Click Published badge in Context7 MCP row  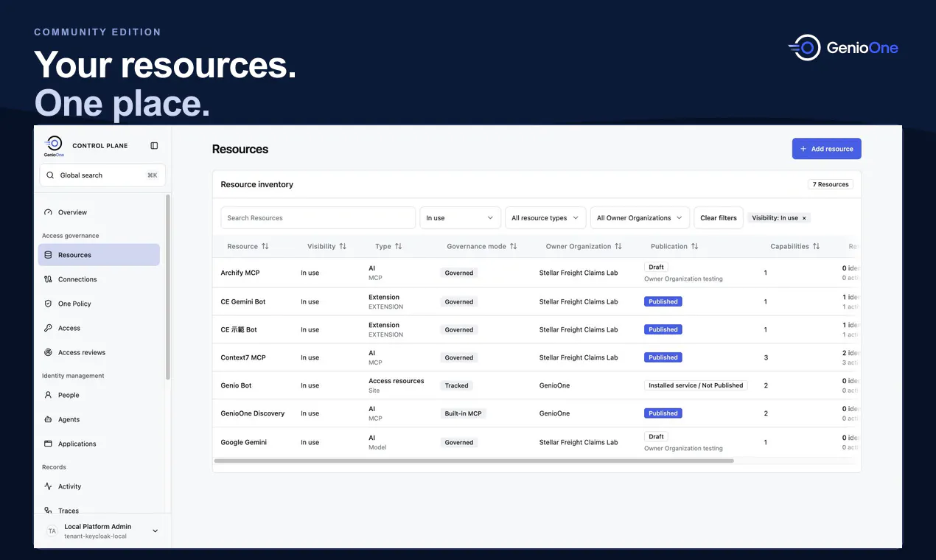click(663, 357)
